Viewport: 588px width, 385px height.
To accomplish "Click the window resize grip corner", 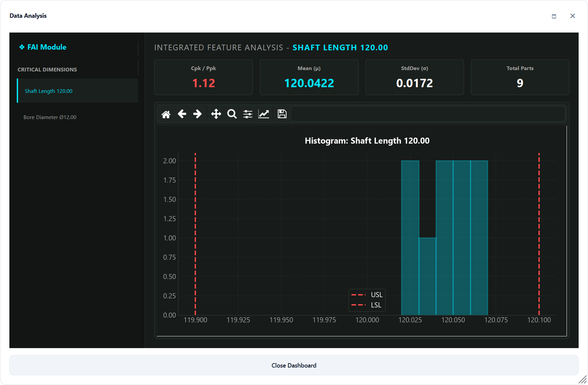I will point(583,380).
